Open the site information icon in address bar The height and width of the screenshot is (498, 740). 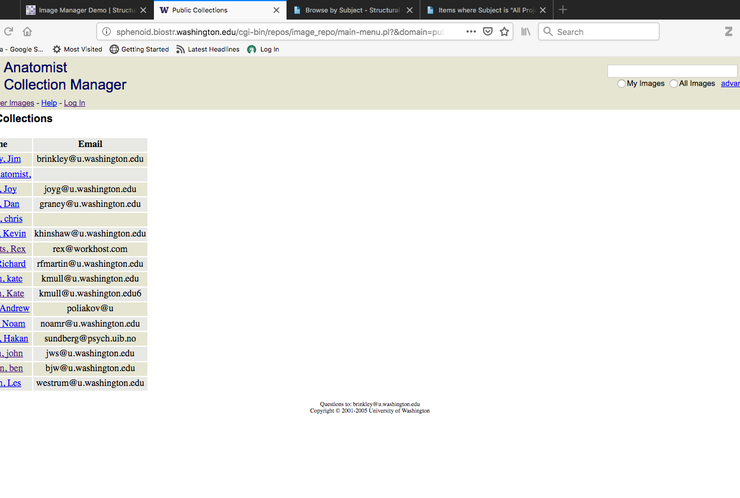pyautogui.click(x=107, y=32)
